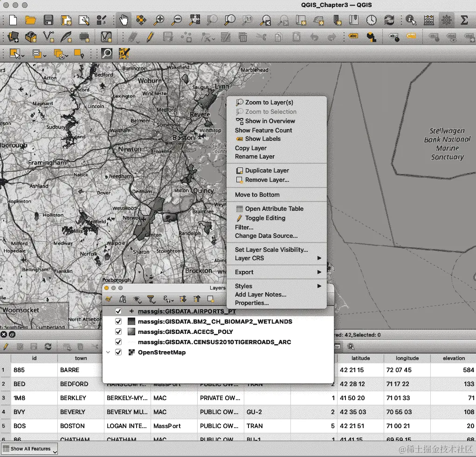Click the Zoom Out magnifier tool
The height and width of the screenshot is (457, 476).
177,20
